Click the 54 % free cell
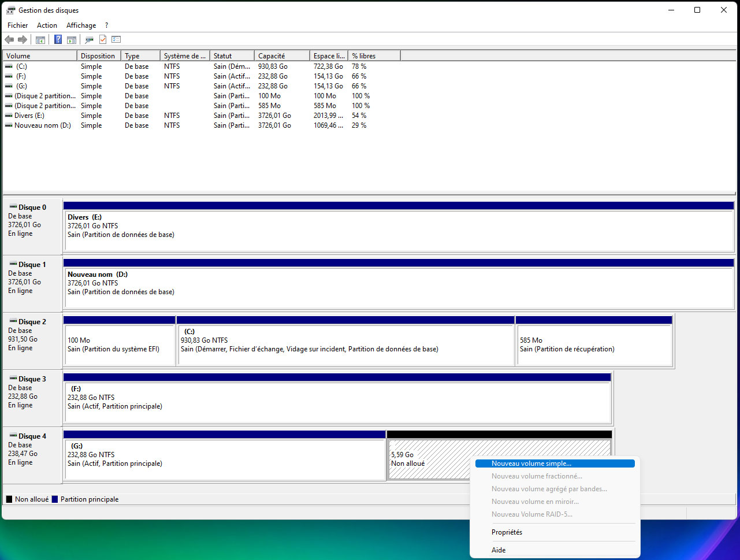The image size is (740, 560). point(359,116)
